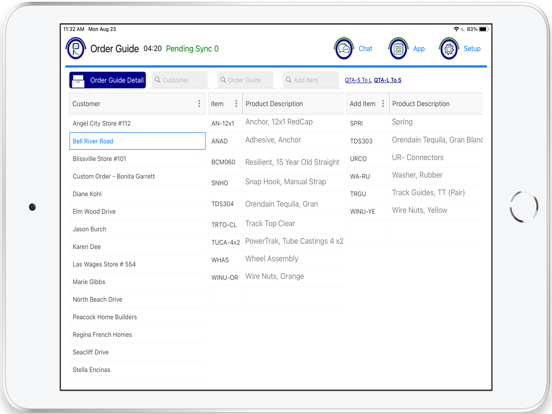Click the Wi-Fi status icon
The width and height of the screenshot is (552, 414).
coord(456,29)
